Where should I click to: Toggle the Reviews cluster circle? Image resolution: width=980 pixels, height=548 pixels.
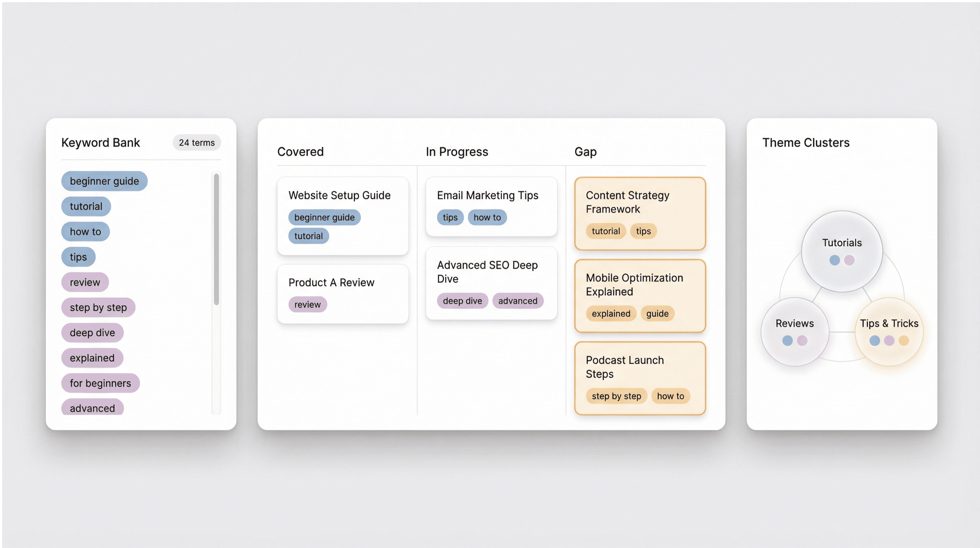point(794,332)
